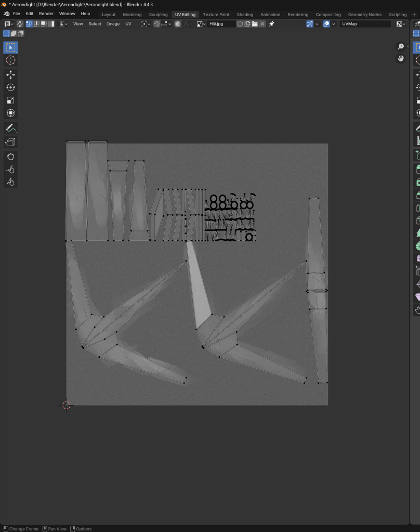
Task: Open the display channels dropdown
Action: (x=400, y=24)
